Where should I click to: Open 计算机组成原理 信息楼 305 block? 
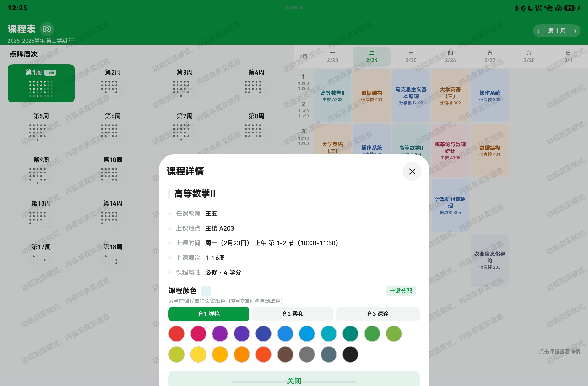click(450, 205)
